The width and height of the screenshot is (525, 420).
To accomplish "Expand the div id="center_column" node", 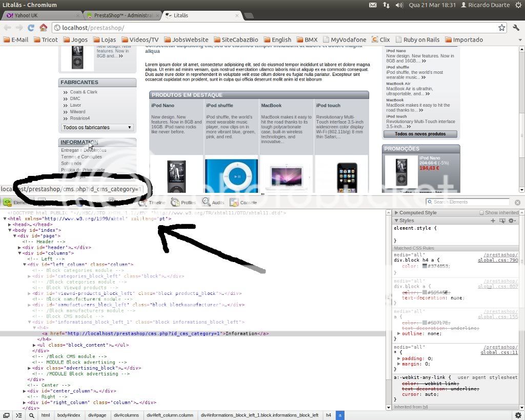I will 25,391.
